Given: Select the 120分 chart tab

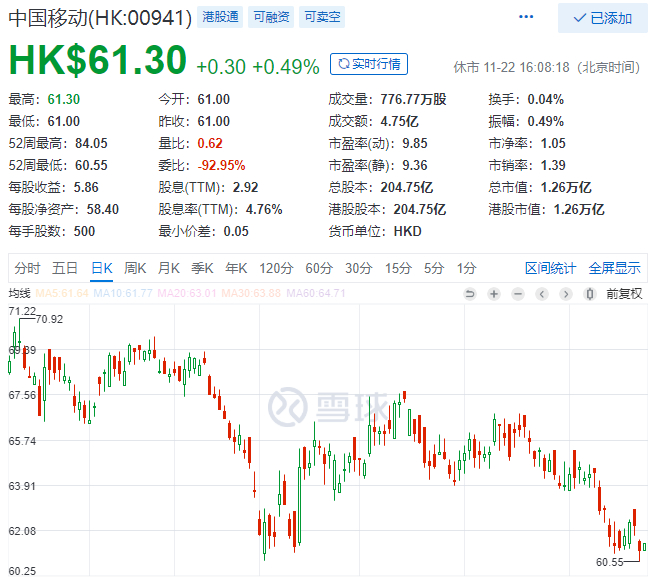Looking at the screenshot, I should pyautogui.click(x=277, y=268).
